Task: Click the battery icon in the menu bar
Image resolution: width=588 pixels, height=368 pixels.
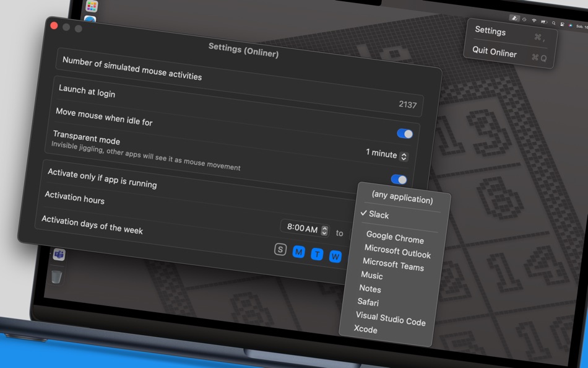Action: pyautogui.click(x=544, y=22)
